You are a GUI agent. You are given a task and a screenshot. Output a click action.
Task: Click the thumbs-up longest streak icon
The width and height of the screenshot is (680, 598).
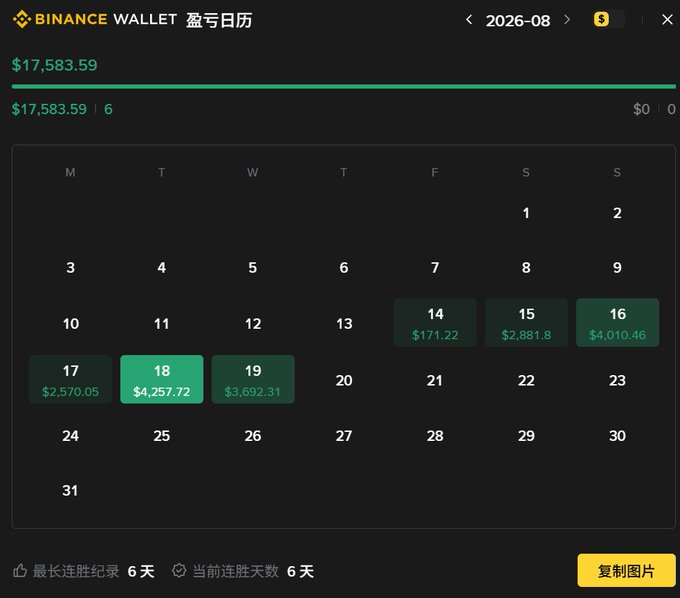[x=20, y=571]
